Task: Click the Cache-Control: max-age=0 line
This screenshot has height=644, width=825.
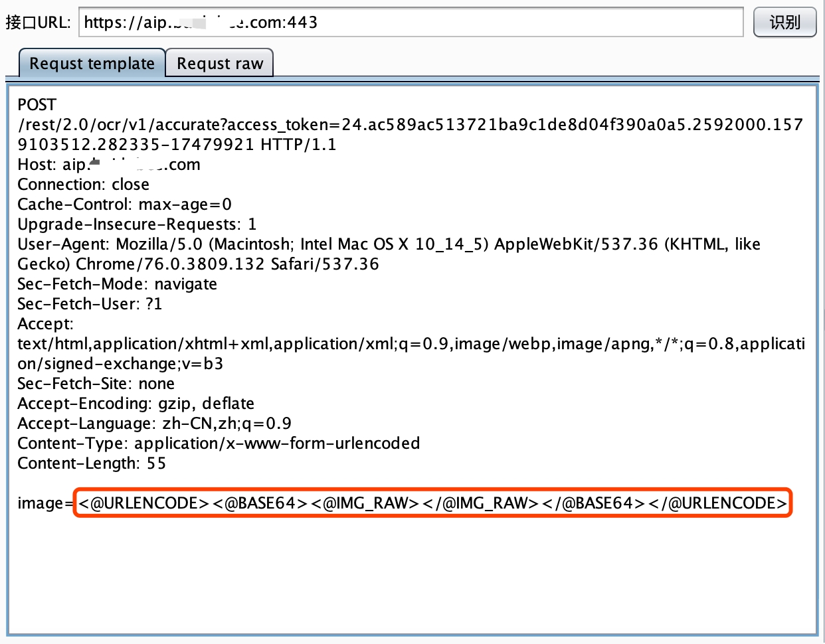Action: [x=124, y=204]
